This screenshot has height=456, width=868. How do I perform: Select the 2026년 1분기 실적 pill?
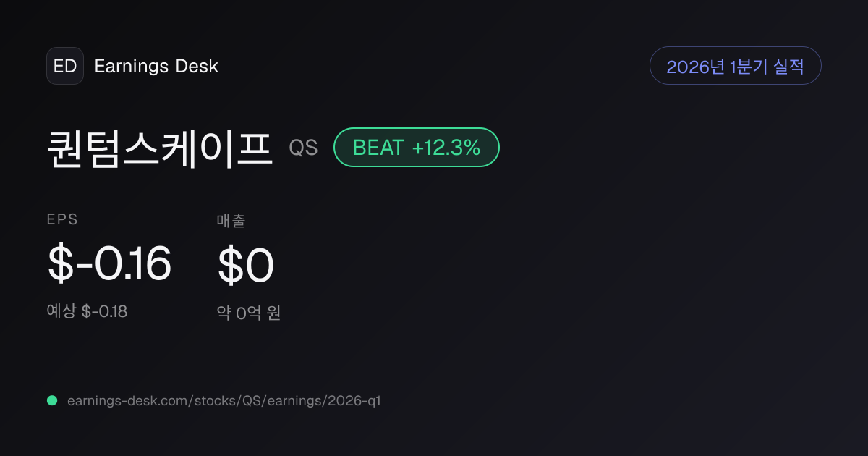[736, 66]
